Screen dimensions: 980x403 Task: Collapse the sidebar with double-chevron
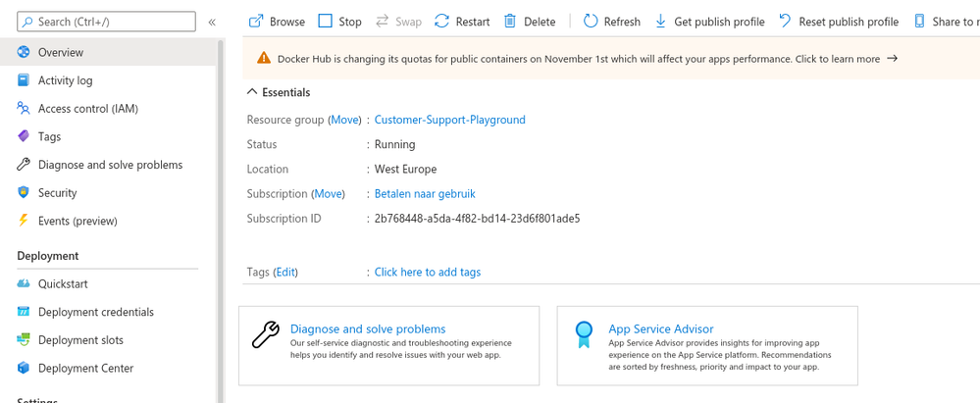[x=212, y=22]
